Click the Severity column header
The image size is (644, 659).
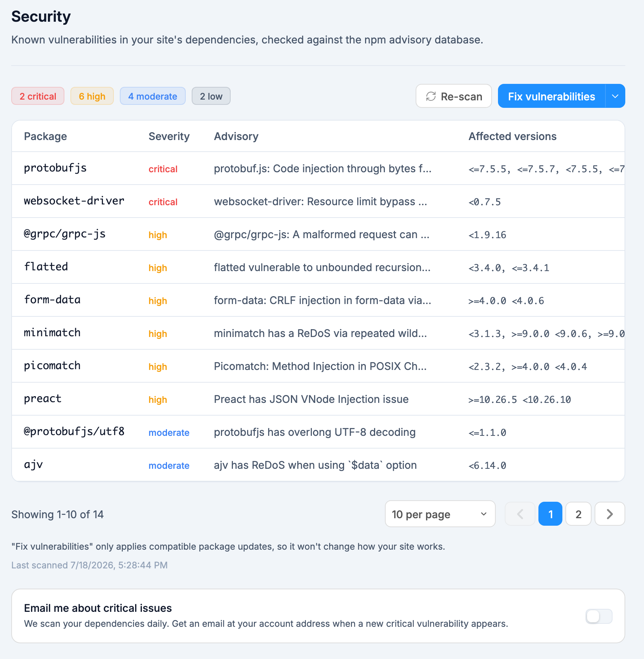point(169,136)
